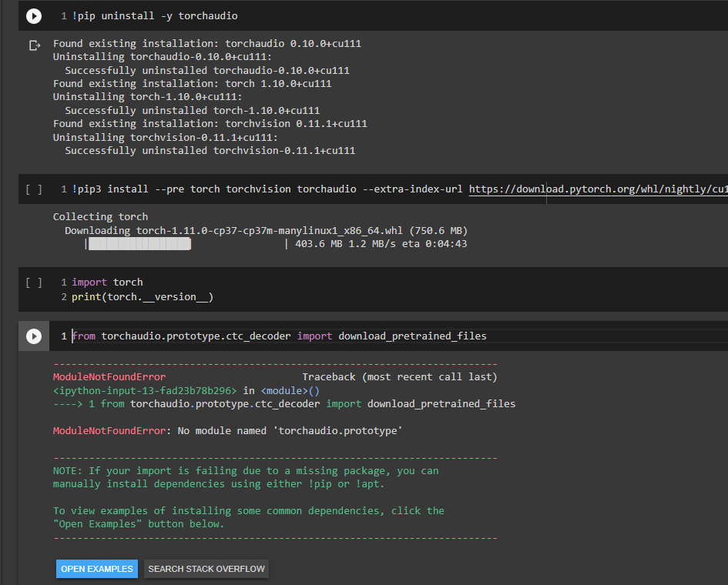Click the output toggle icon beside uninstall results
Screen dimensions: 728x585
click(35, 45)
